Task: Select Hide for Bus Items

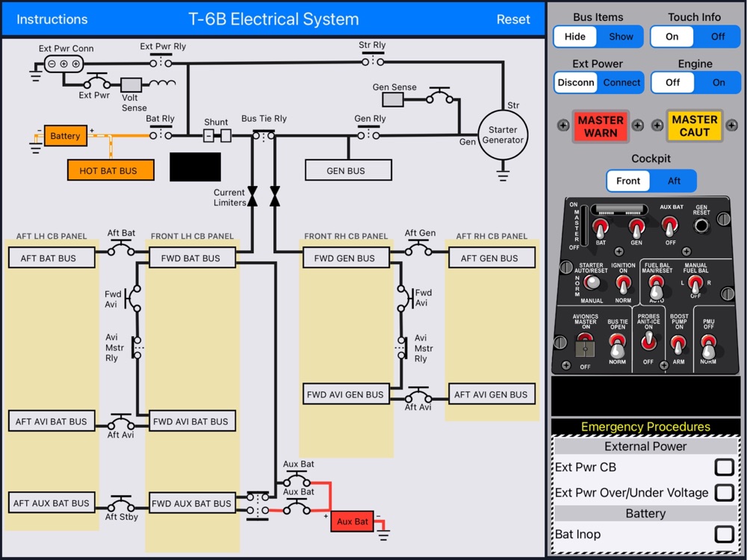Action: (x=575, y=37)
